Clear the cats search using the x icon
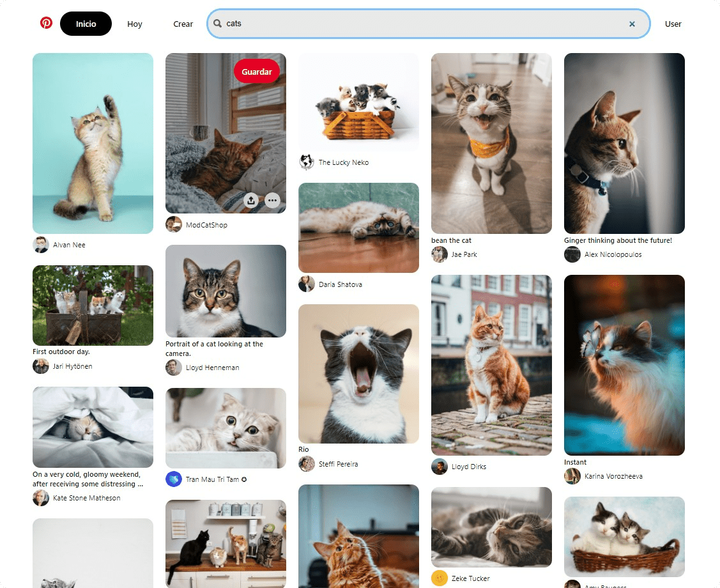This screenshot has width=720, height=588. coord(632,24)
